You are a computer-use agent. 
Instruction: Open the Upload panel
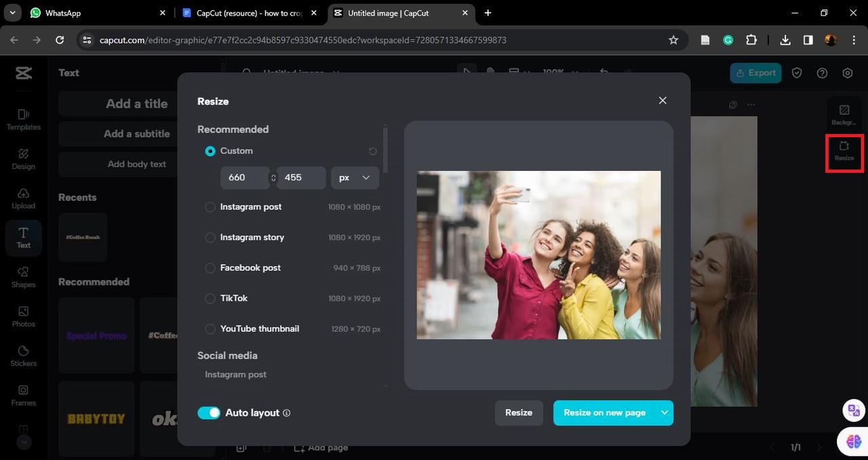click(24, 198)
